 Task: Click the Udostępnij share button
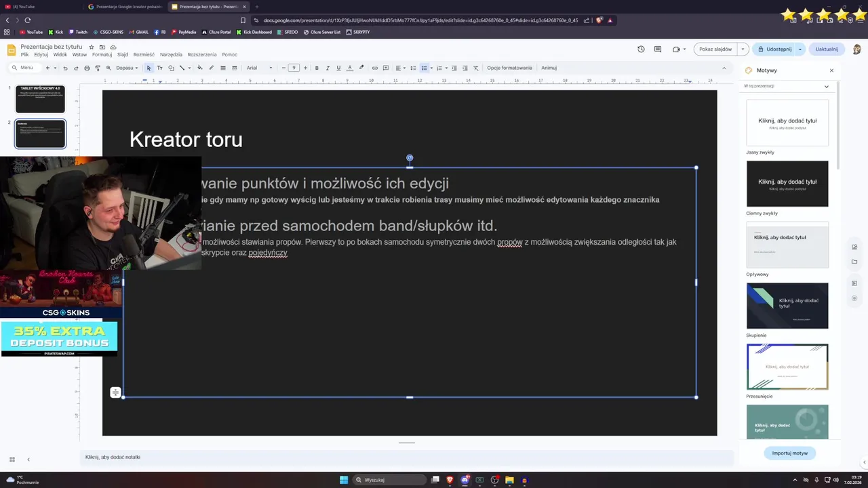[x=774, y=49]
